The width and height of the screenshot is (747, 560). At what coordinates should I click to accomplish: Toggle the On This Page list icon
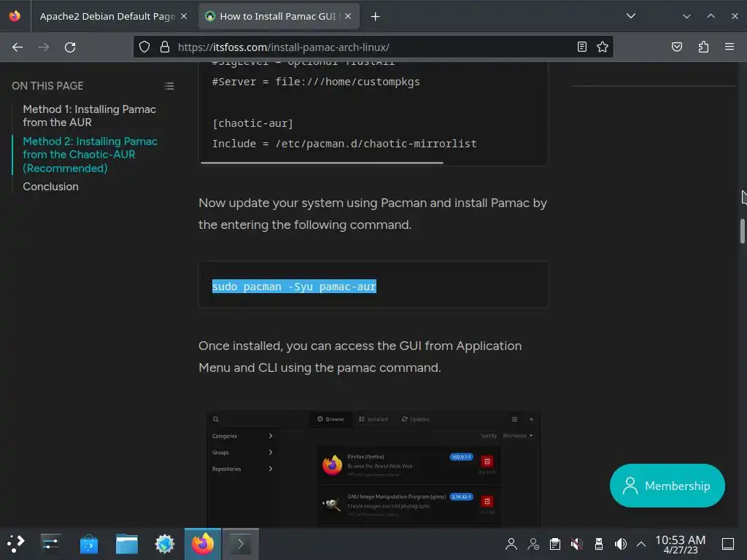[169, 86]
